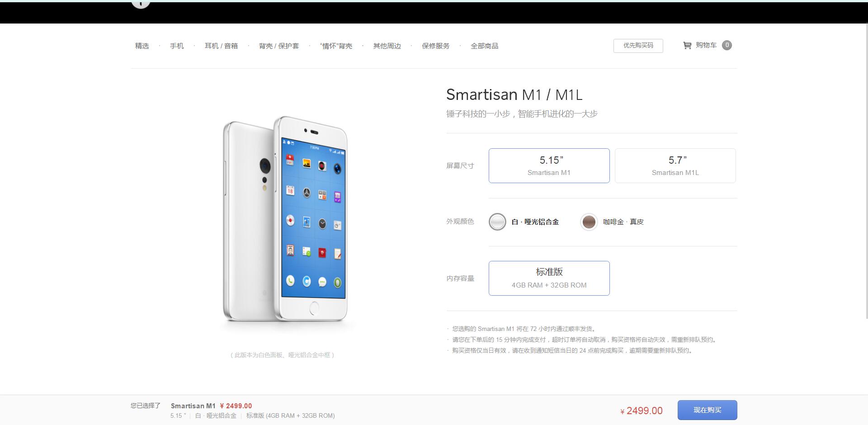Pick the coffee gold 真皮 color swatch
Viewport: 868px width, 425px height.
[x=589, y=222]
